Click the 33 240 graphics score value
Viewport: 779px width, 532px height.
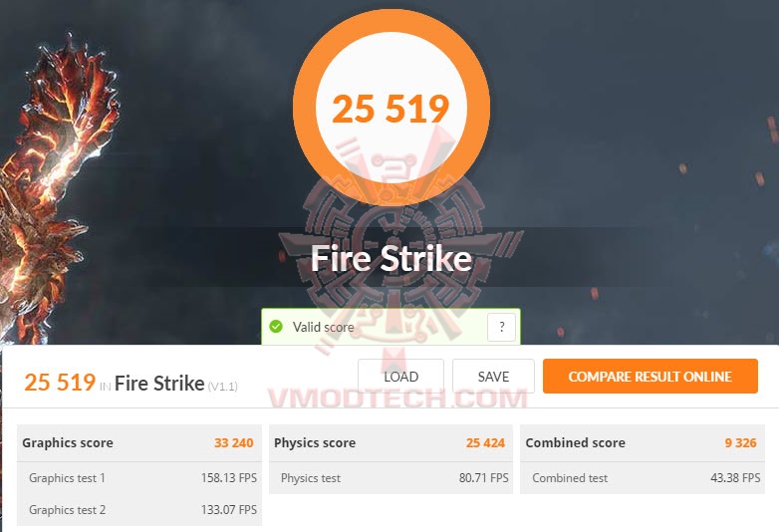[x=234, y=442]
